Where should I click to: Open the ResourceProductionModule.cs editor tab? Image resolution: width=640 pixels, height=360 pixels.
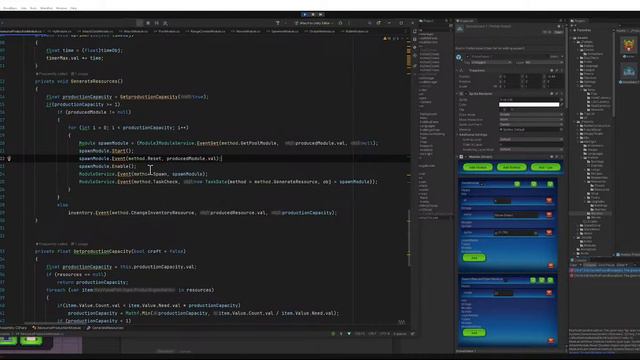tap(22, 31)
